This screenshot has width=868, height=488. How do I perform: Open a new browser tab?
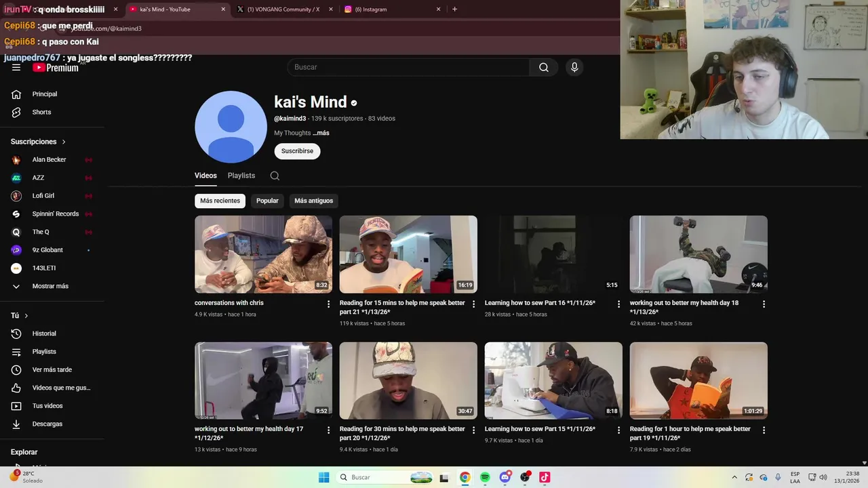(x=454, y=9)
